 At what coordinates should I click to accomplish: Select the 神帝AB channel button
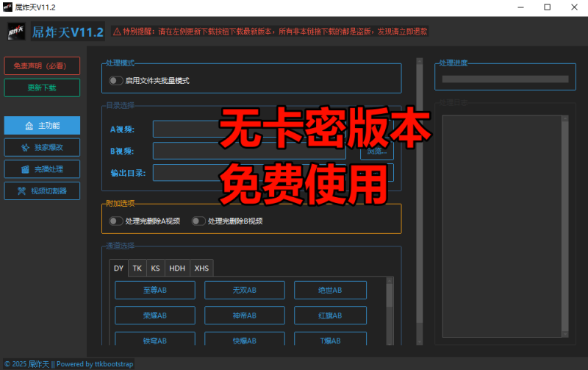[245, 316]
